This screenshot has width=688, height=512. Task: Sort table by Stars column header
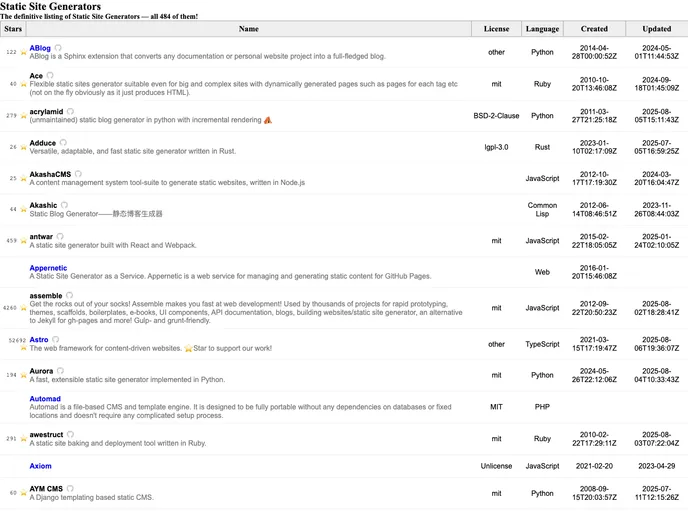(x=13, y=29)
